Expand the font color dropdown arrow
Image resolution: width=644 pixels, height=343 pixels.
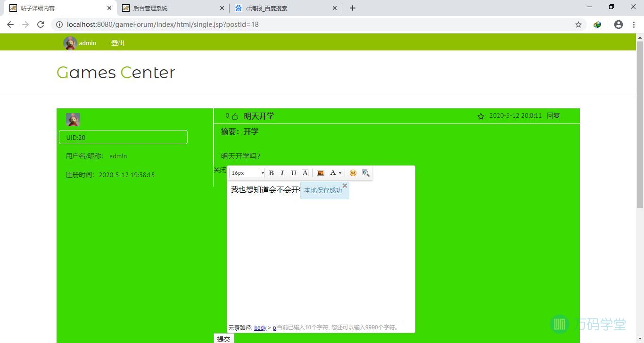point(340,173)
